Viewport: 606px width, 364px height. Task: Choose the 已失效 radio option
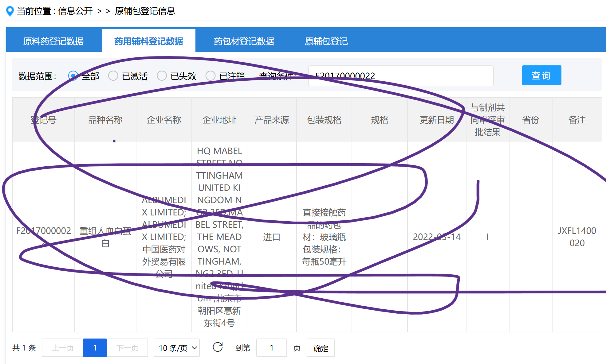pos(162,76)
